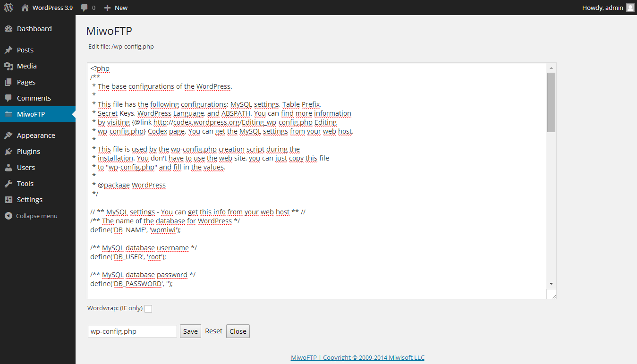Select the Plugins menu label
Image resolution: width=637 pixels, height=364 pixels.
(28, 152)
